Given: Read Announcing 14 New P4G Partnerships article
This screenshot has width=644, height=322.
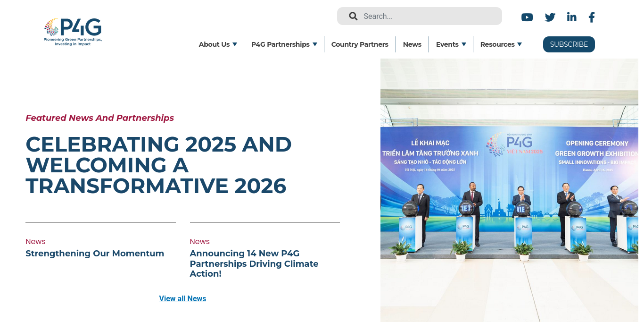Looking at the screenshot, I should point(254,263).
